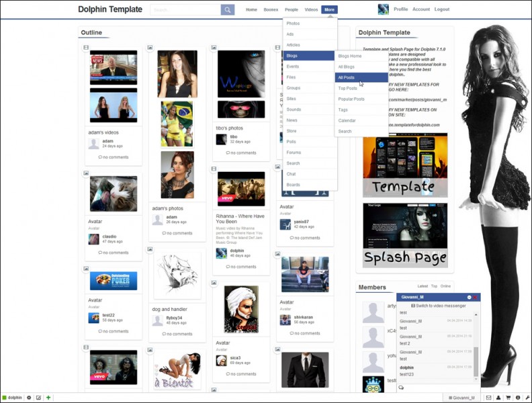Open the Splash Page preview image
Viewport: 532px width, 403px height.
click(405, 236)
